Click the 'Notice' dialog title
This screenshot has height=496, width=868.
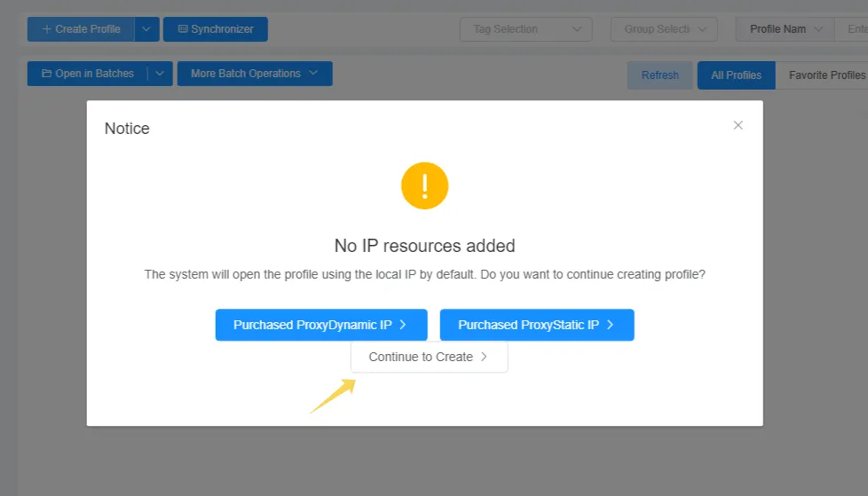[127, 129]
